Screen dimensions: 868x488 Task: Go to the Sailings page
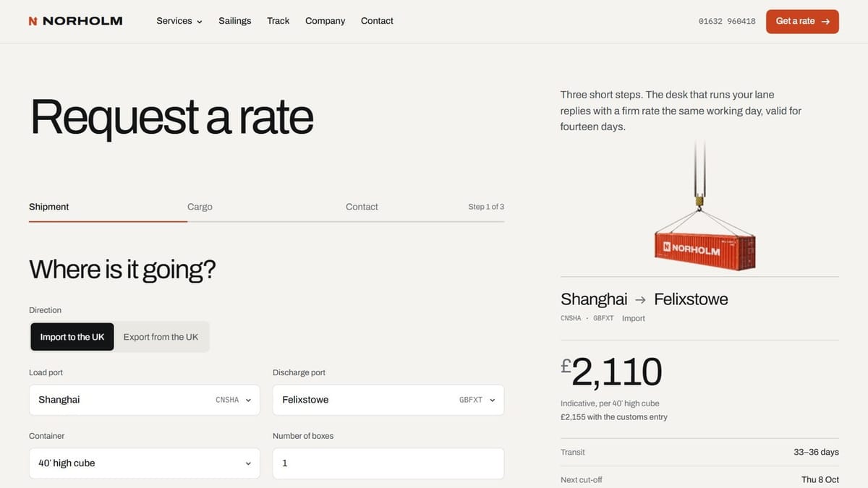coord(235,21)
